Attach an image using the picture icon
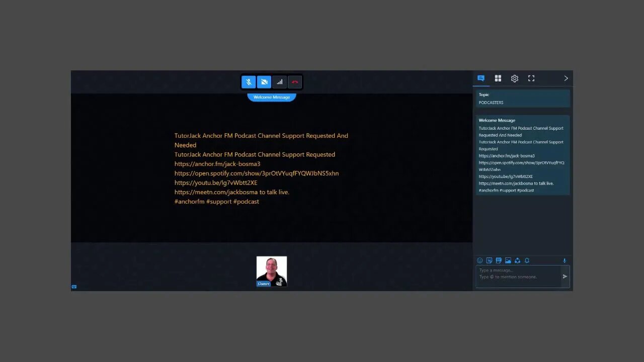Image resolution: width=644 pixels, height=362 pixels. pyautogui.click(x=508, y=260)
